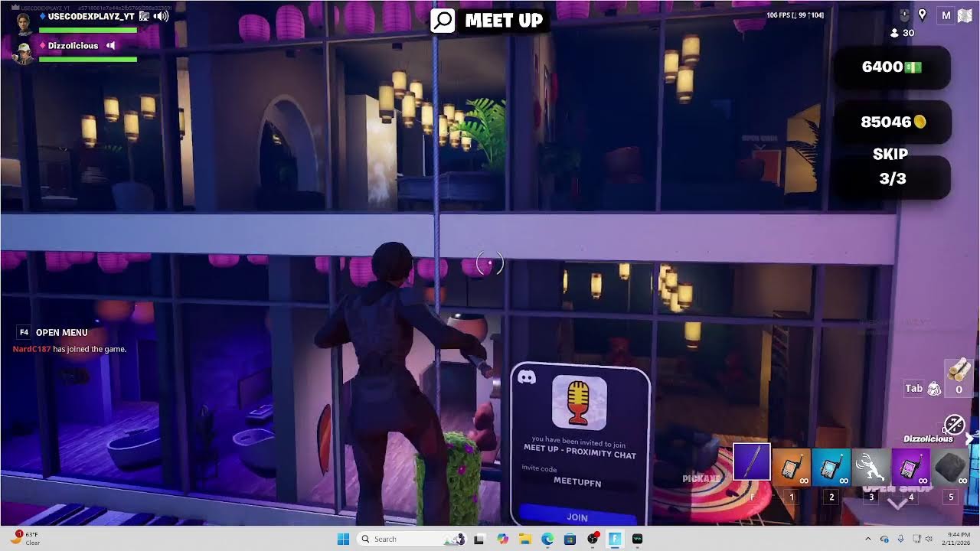Click the microphone image on the invite card

580,403
